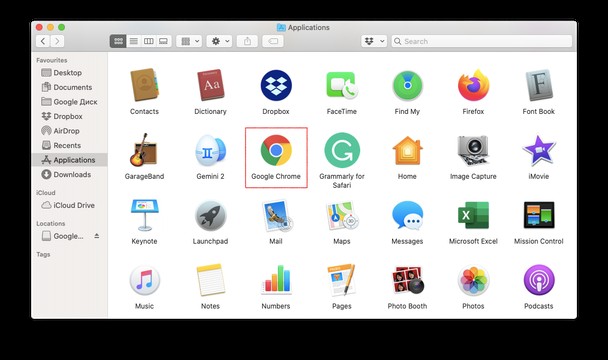Click the Grammarly for Safari icon
This screenshot has width=608, height=360.
pos(342,150)
